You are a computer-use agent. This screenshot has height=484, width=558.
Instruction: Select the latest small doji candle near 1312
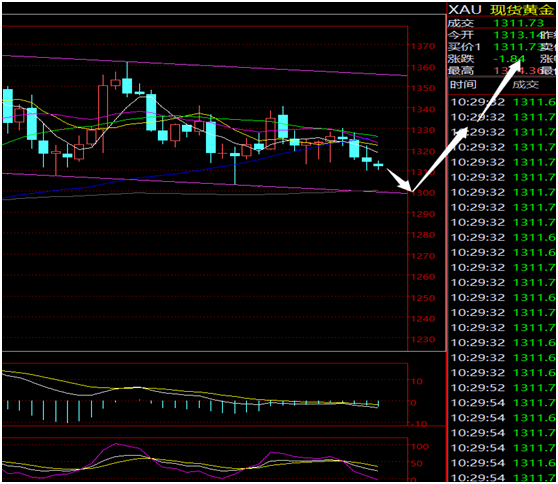point(378,165)
